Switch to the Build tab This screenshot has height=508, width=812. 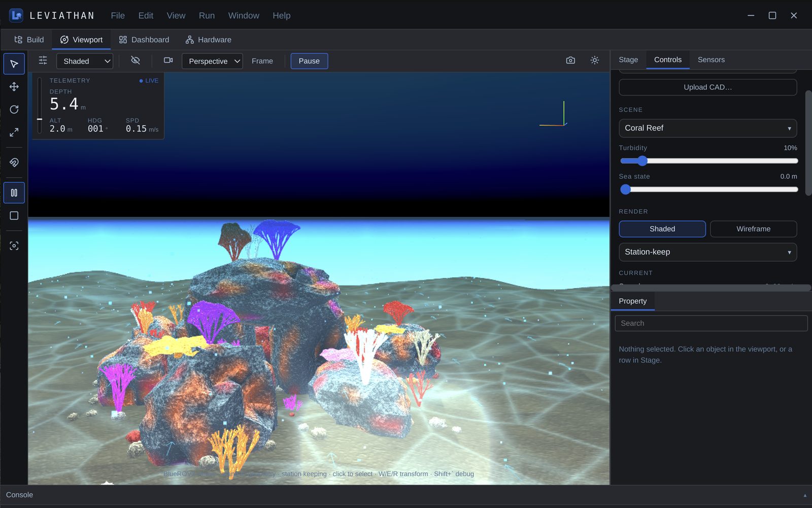[29, 40]
